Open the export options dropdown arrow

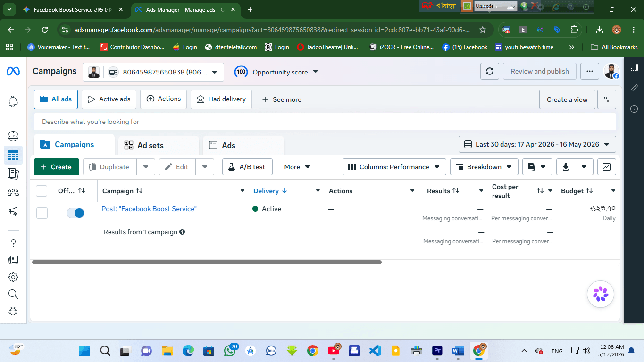pos(584,167)
